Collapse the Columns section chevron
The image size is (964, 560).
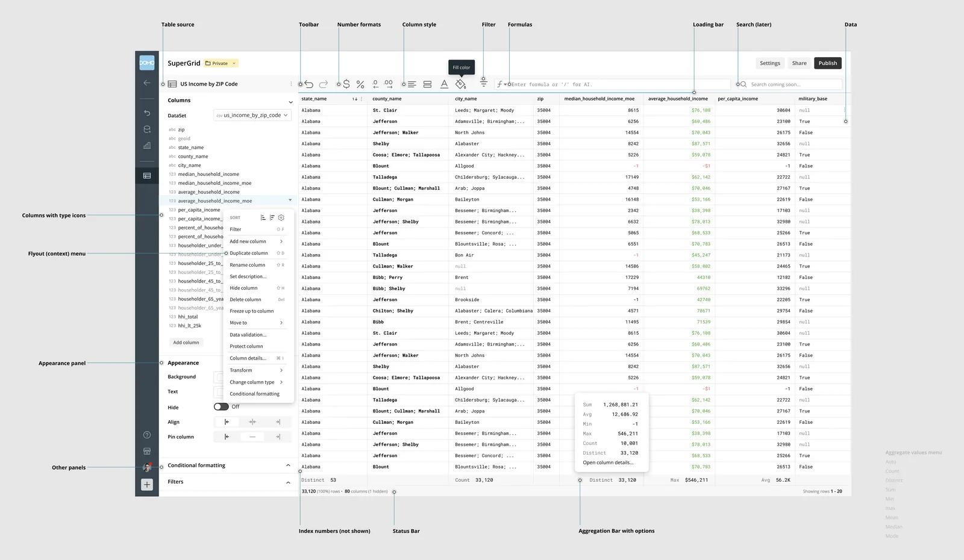[290, 102]
